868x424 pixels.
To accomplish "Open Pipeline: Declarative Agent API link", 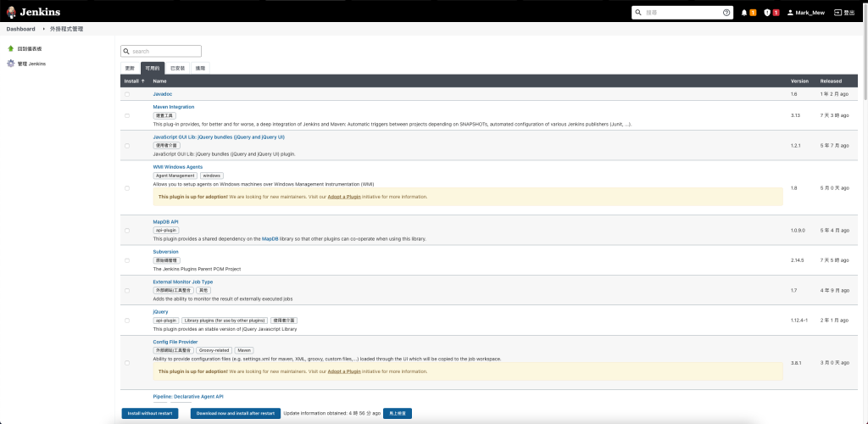I will [188, 397].
